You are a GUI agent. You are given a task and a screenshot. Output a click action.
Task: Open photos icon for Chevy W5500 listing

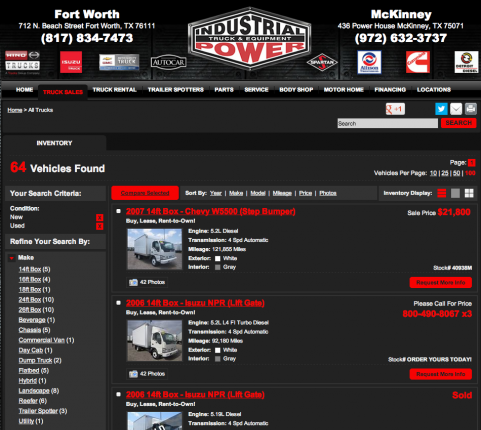click(x=133, y=282)
